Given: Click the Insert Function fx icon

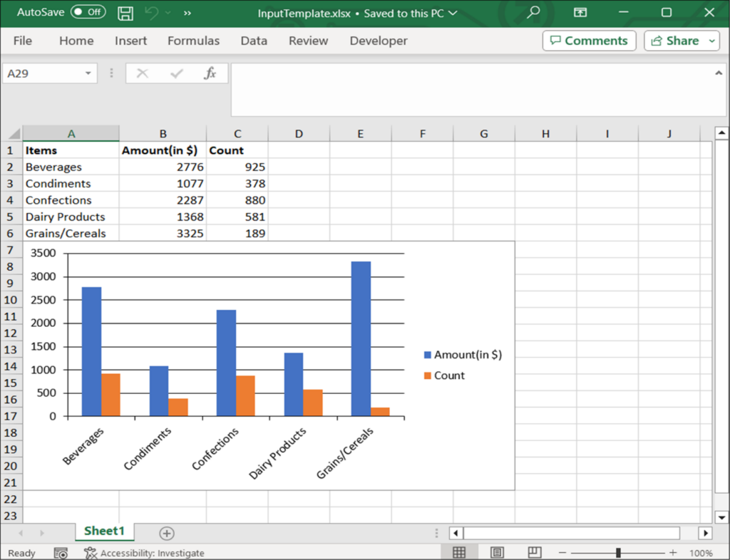Looking at the screenshot, I should coord(210,73).
